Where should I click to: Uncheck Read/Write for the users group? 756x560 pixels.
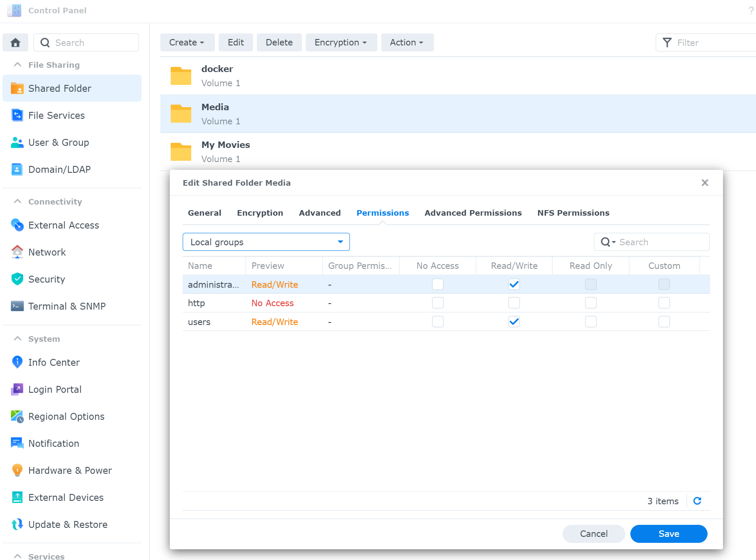pos(514,322)
